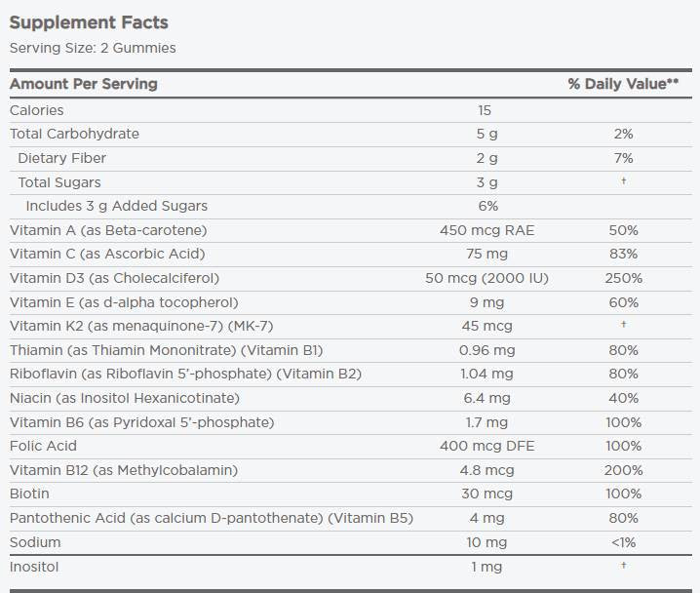The width and height of the screenshot is (700, 593).
Task: Click the Calories row label
Action: pos(37,110)
